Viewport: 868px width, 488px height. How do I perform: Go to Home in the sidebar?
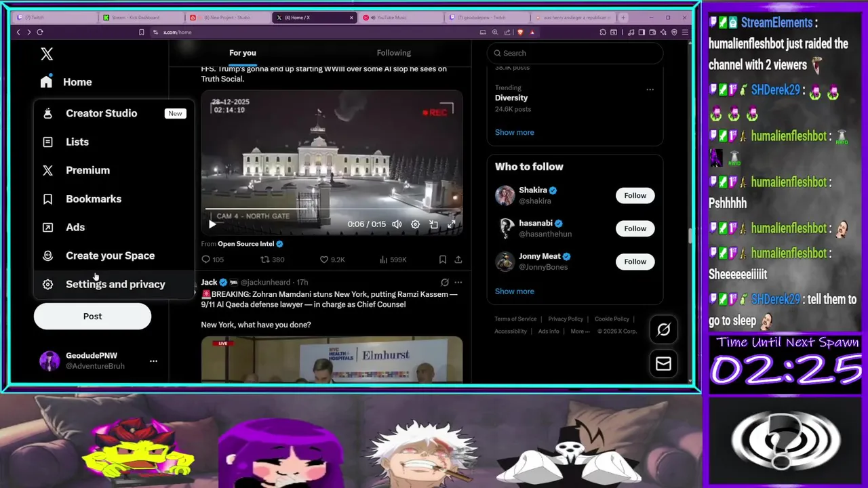pos(66,82)
